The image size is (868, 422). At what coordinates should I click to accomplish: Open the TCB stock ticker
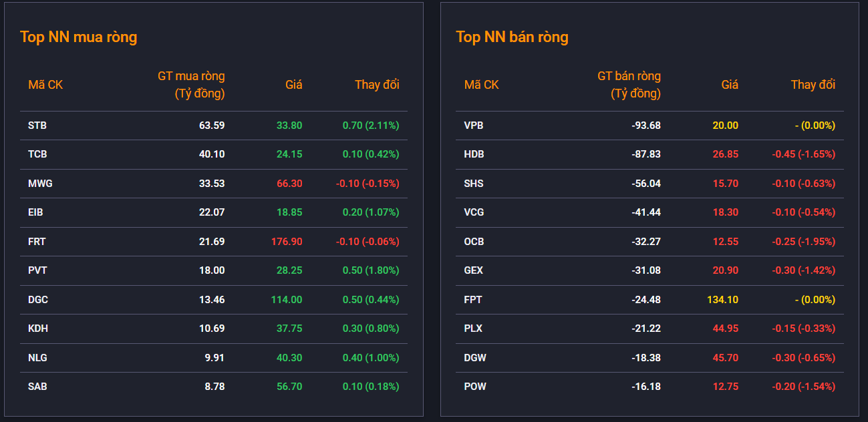click(x=37, y=154)
